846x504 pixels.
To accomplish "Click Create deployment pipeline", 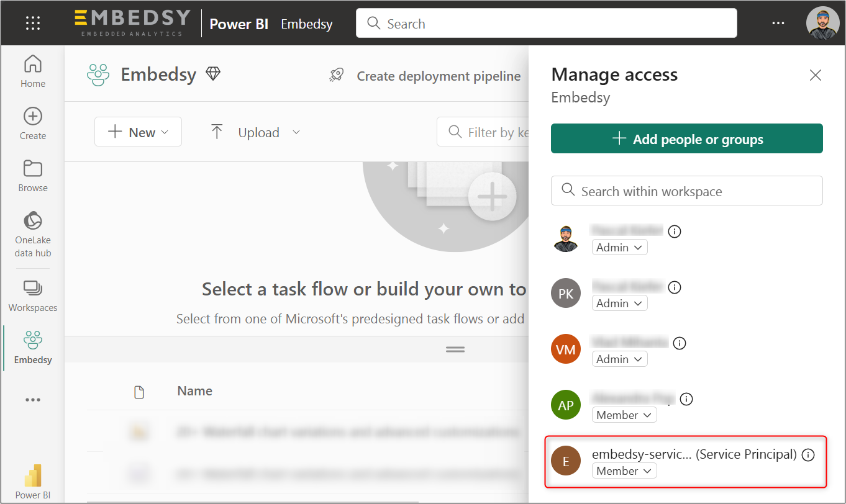I will point(425,76).
